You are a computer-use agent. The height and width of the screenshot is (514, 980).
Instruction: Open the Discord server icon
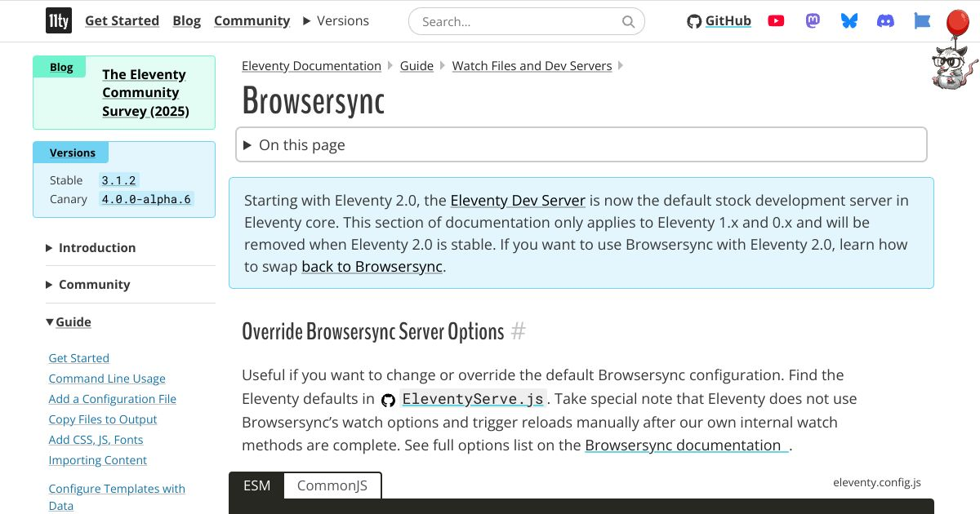(x=885, y=21)
